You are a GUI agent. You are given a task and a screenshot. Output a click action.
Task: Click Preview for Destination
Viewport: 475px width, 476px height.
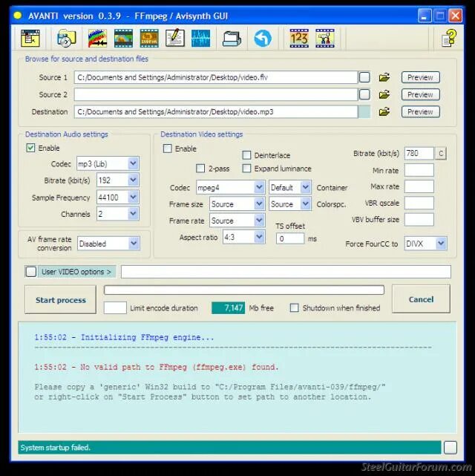(x=420, y=111)
